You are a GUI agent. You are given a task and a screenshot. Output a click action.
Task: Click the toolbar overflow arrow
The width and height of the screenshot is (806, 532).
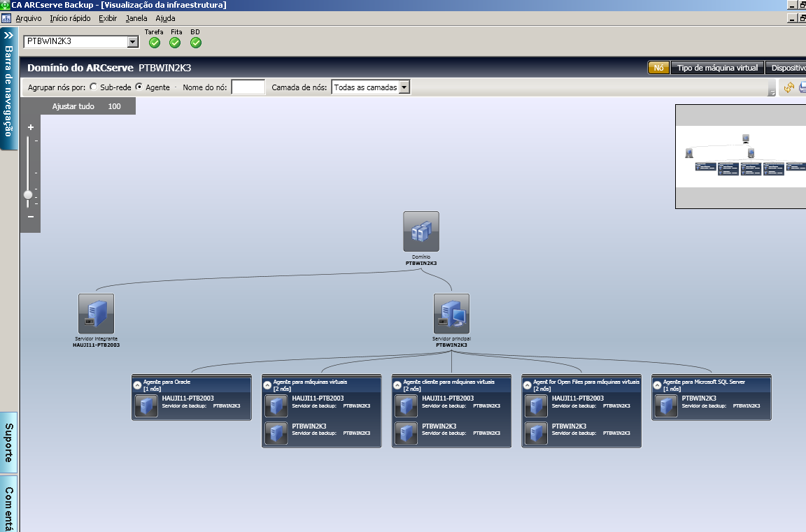click(x=772, y=92)
